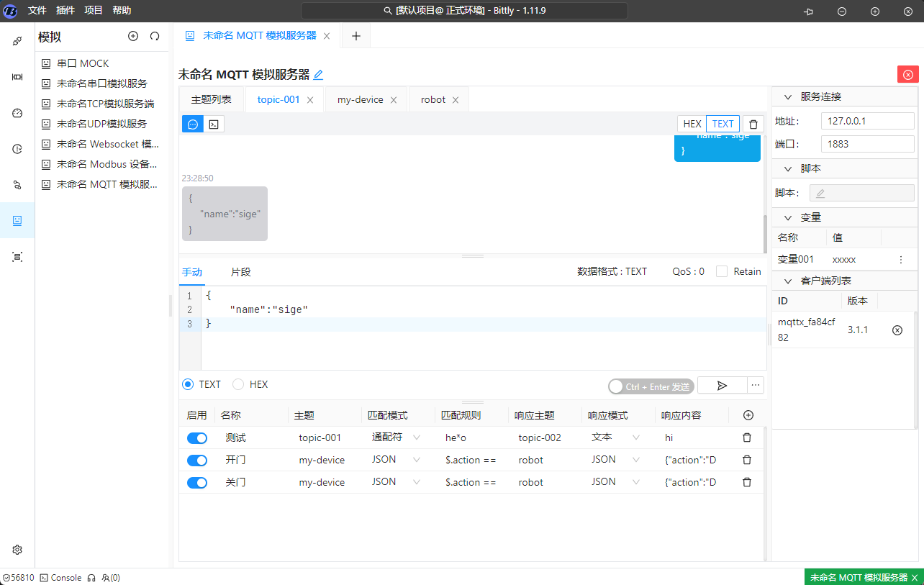Click the pencil icon to rename the server
The width and height of the screenshot is (924, 585).
tap(318, 74)
